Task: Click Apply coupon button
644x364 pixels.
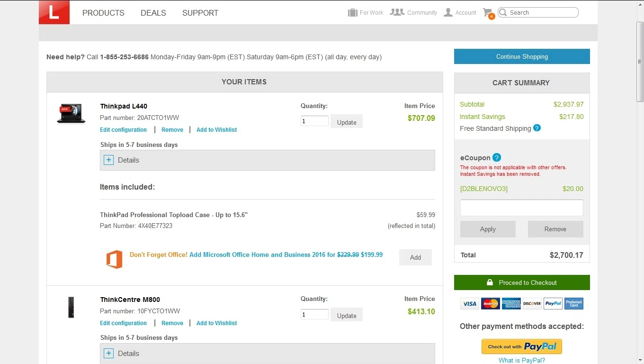Action: click(x=488, y=229)
